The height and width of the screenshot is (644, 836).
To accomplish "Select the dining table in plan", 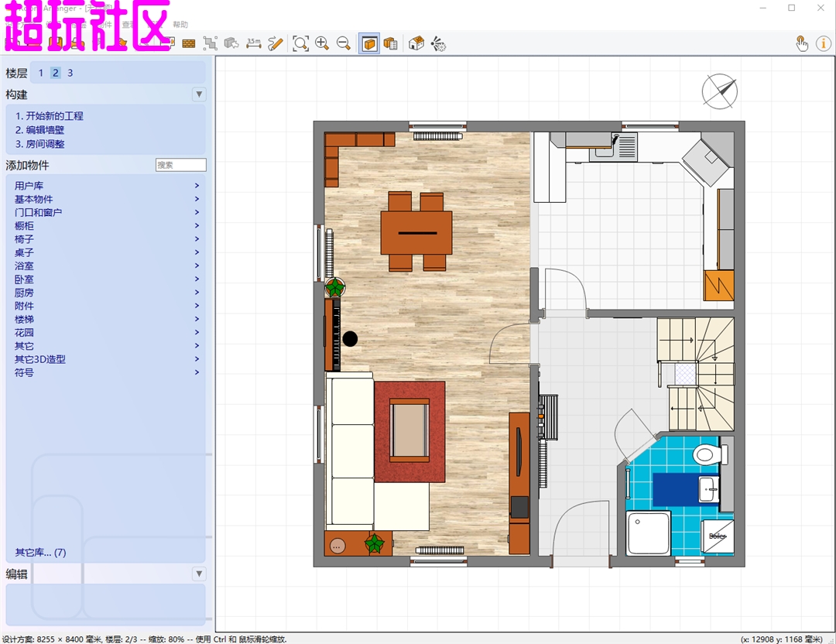I will pos(416,232).
